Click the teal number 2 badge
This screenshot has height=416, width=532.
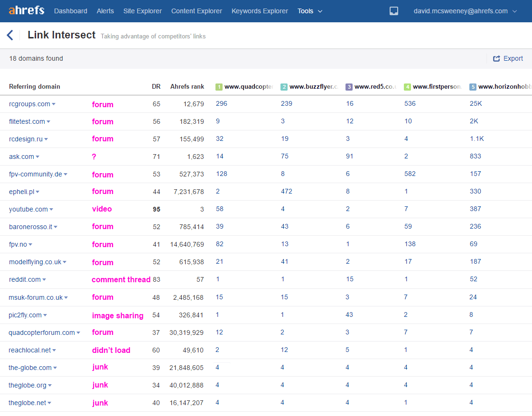pyautogui.click(x=284, y=87)
